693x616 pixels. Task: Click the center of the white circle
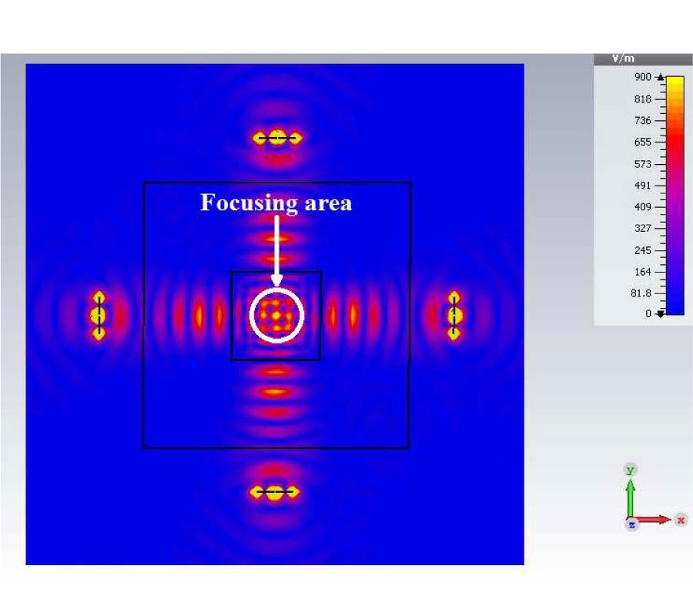[277, 315]
